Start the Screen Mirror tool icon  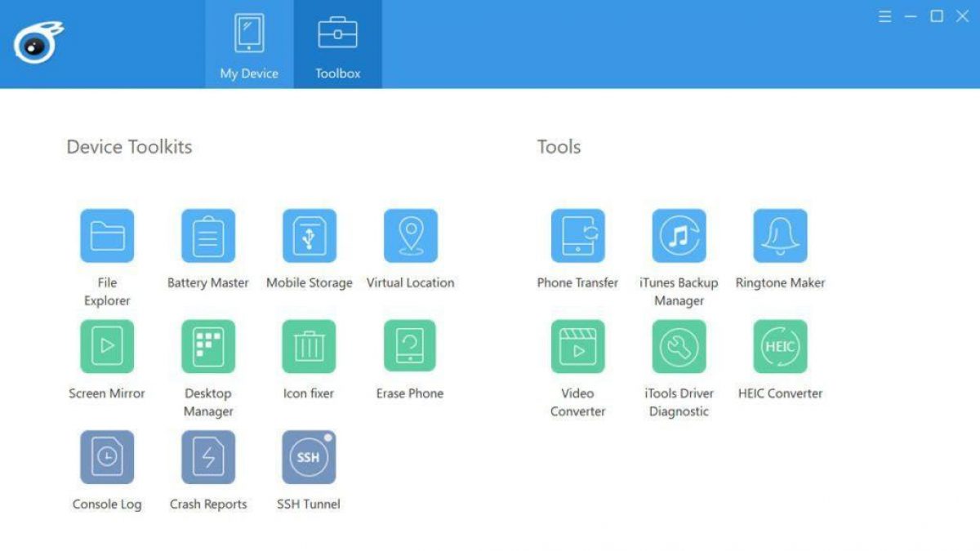tap(107, 346)
